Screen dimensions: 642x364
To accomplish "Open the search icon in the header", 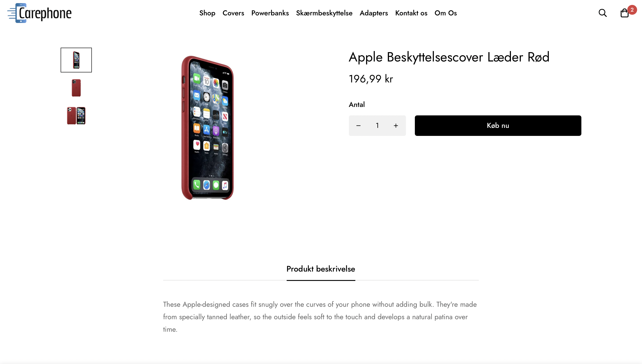I will [x=603, y=13].
